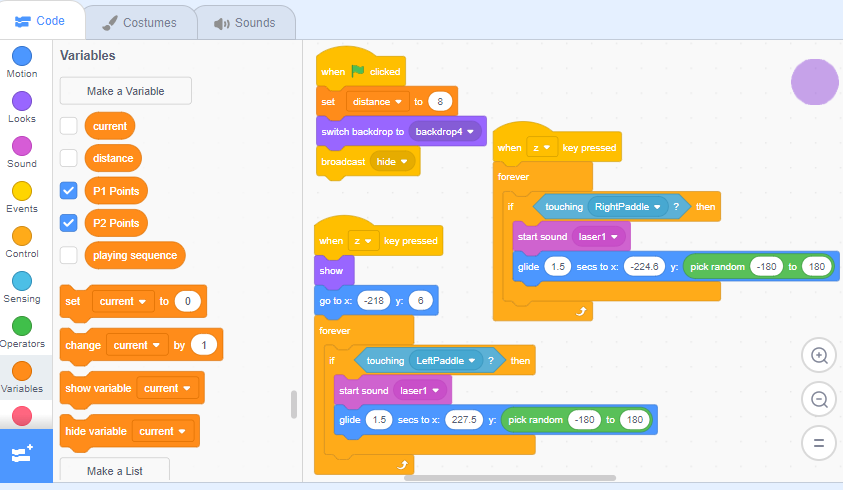
Task: Uncheck the P1 Points variable checkbox
Action: (68, 190)
